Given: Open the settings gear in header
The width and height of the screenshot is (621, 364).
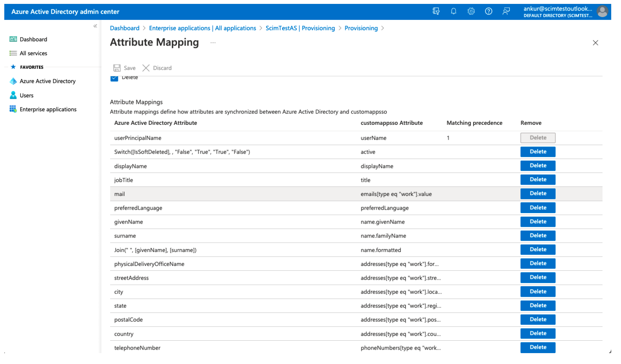Looking at the screenshot, I should click(471, 11).
